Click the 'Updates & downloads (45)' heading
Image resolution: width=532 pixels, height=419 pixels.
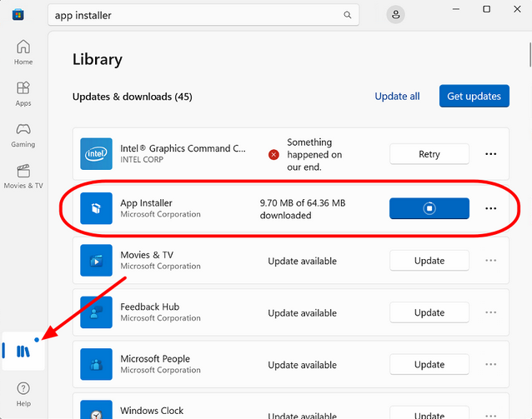[133, 97]
